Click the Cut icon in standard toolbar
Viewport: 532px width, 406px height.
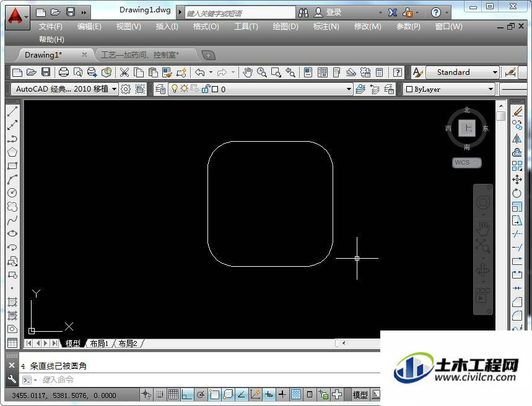click(x=124, y=72)
